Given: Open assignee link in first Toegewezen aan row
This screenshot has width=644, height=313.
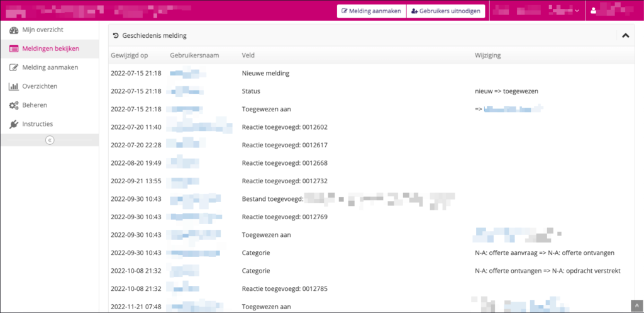Looking at the screenshot, I should [511, 110].
